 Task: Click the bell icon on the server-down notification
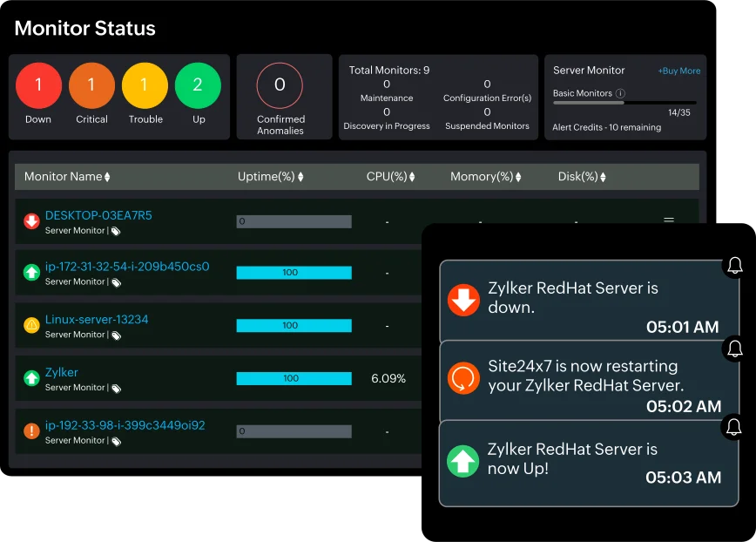tap(735, 265)
